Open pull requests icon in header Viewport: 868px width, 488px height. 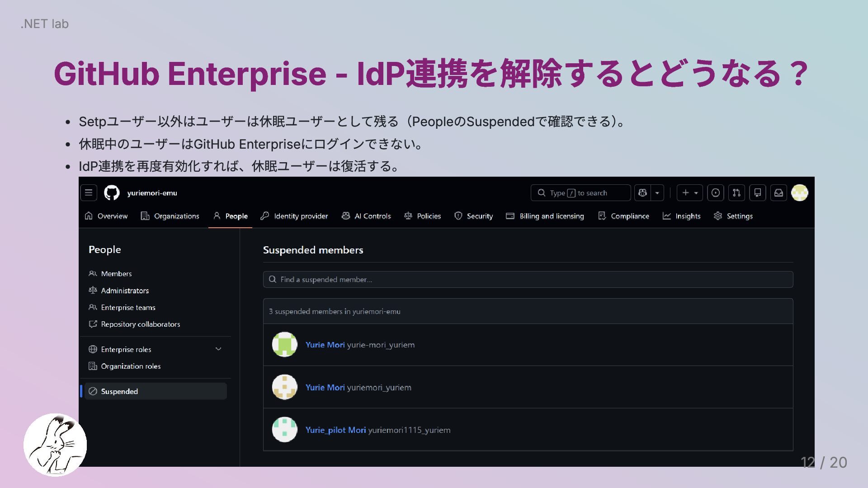[x=736, y=193]
